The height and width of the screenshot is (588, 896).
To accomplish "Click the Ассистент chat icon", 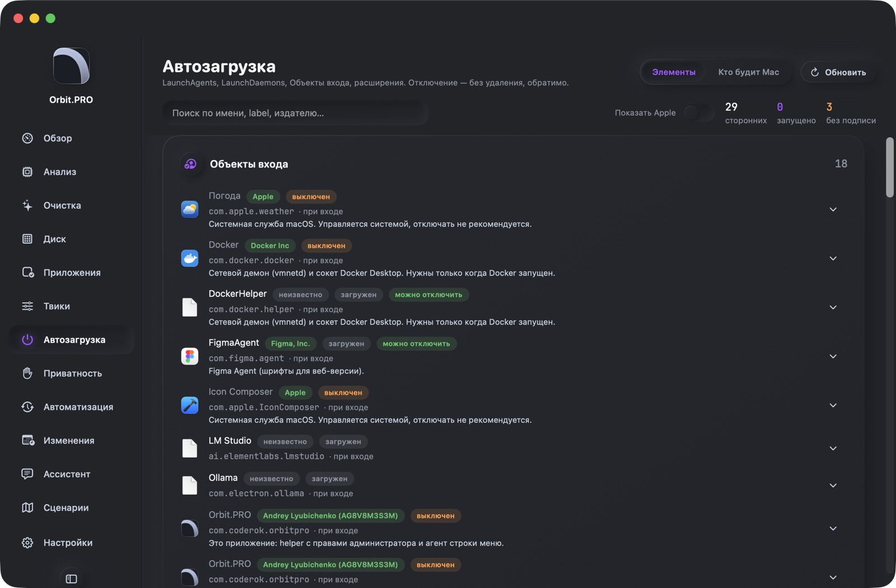I will [x=27, y=474].
